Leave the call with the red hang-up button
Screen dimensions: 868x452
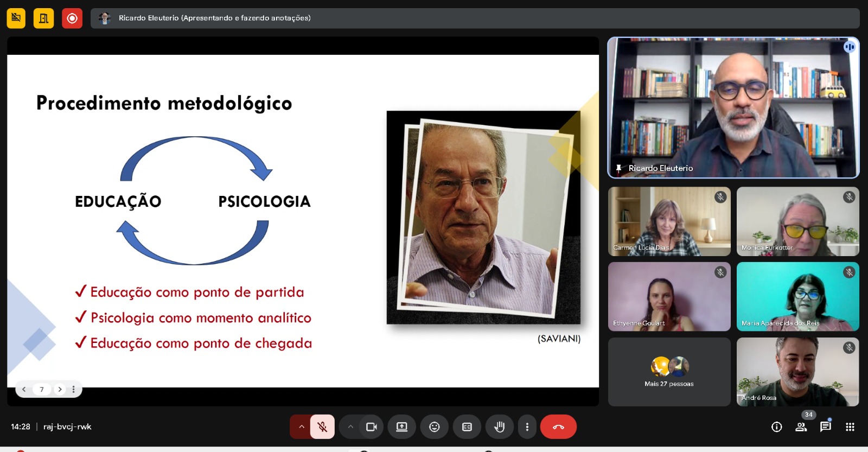[x=558, y=427]
